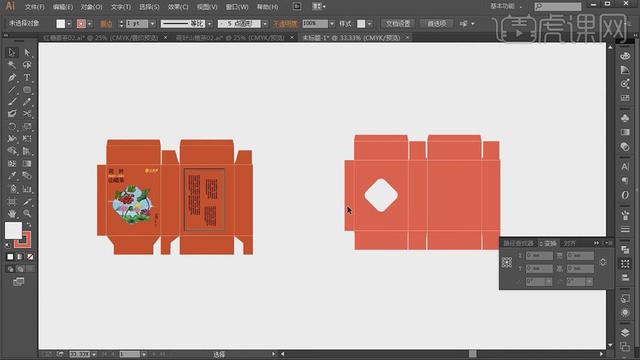Expand the stroke weight dropdown
640x360 pixels.
click(x=153, y=24)
